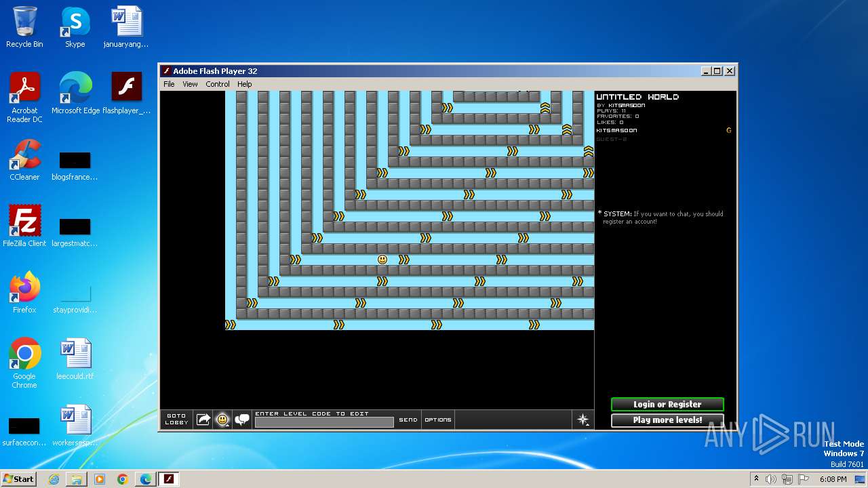Launch Firefox desktop shortcut
This screenshot has height=488, width=868.
point(24,293)
